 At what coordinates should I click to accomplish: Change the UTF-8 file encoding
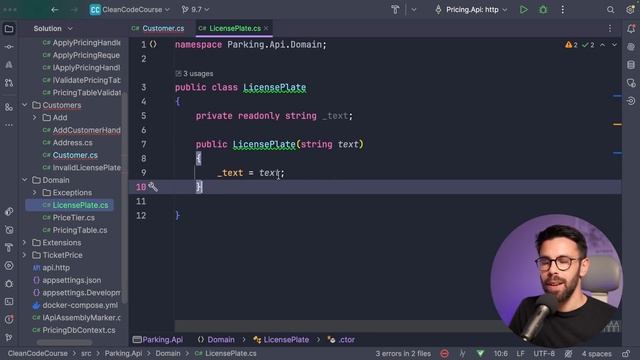tap(544, 353)
